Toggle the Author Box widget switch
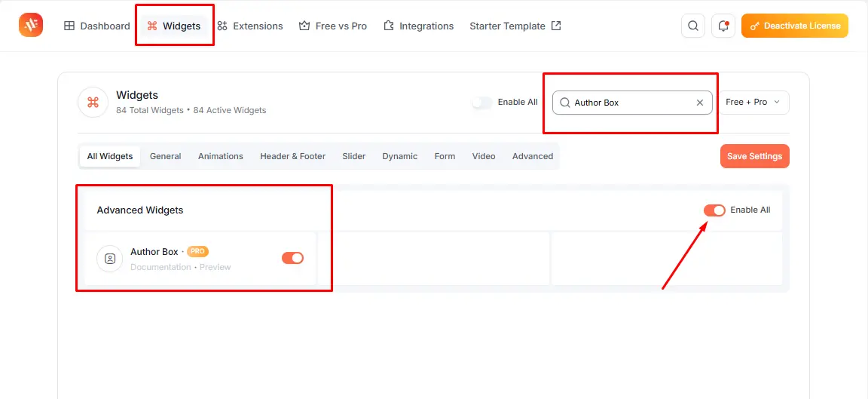The height and width of the screenshot is (399, 868). 293,258
